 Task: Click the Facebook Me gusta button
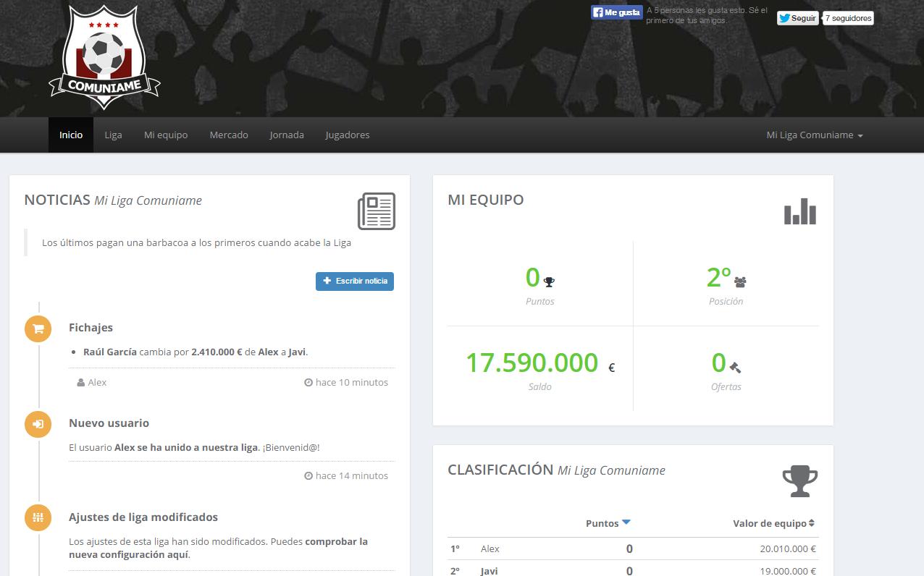tap(616, 12)
